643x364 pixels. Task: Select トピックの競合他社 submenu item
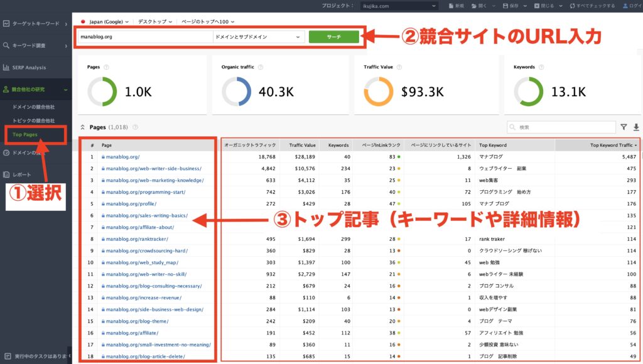tap(33, 120)
